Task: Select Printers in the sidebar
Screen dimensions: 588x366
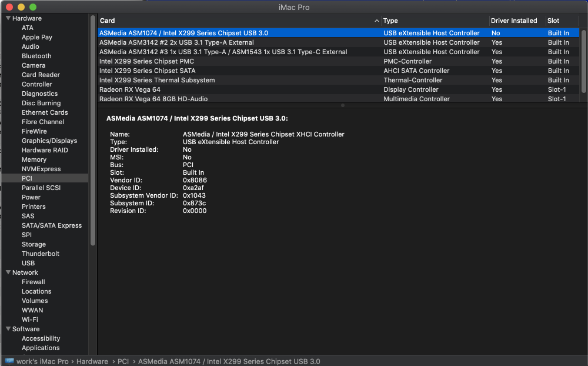Action: [34, 207]
